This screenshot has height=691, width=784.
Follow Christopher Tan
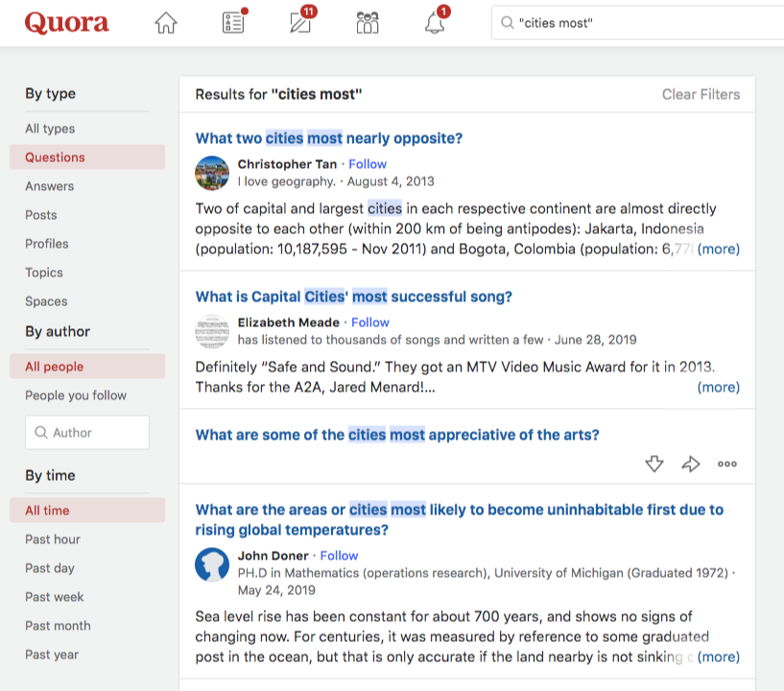(x=368, y=164)
